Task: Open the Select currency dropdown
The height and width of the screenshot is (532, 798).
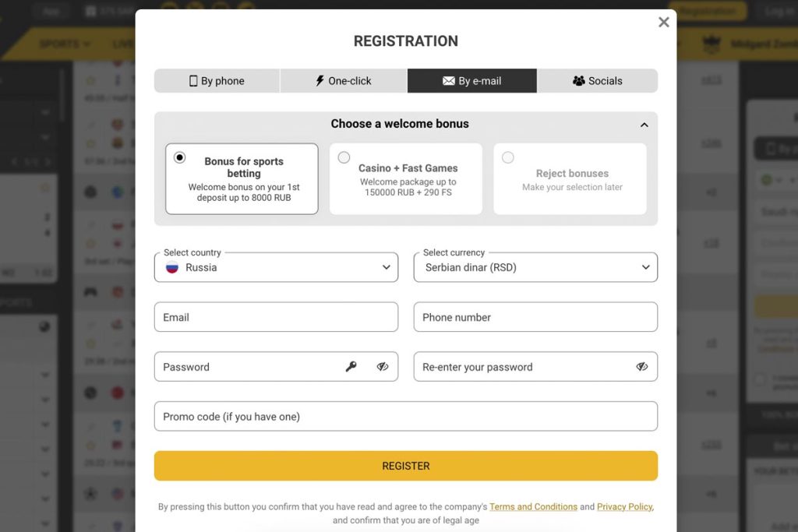Action: click(x=535, y=267)
